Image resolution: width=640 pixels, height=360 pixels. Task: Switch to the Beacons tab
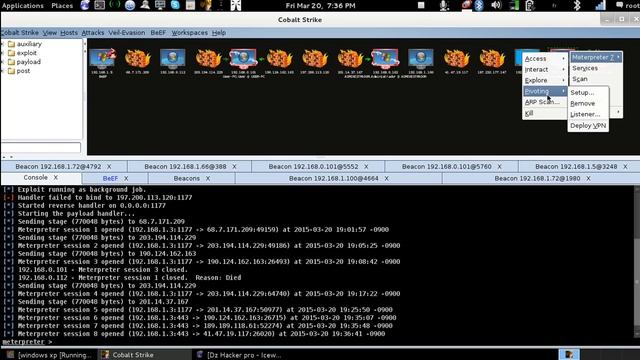point(191,178)
